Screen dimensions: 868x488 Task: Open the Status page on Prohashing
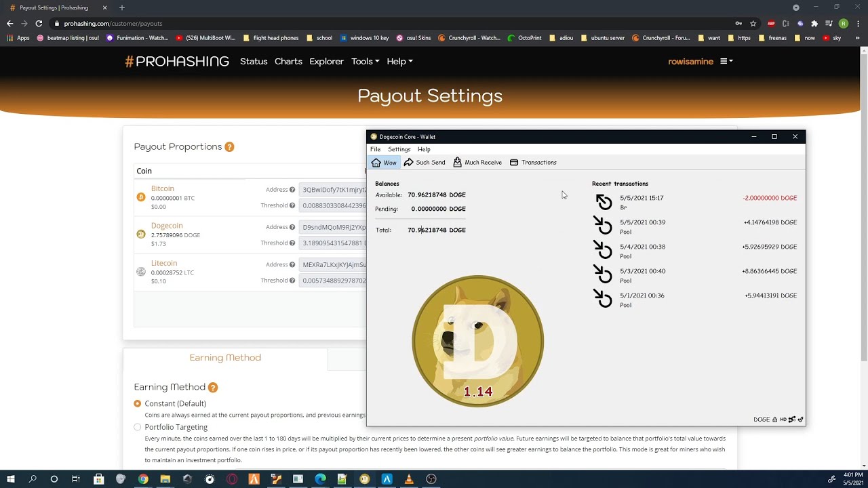pos(254,62)
